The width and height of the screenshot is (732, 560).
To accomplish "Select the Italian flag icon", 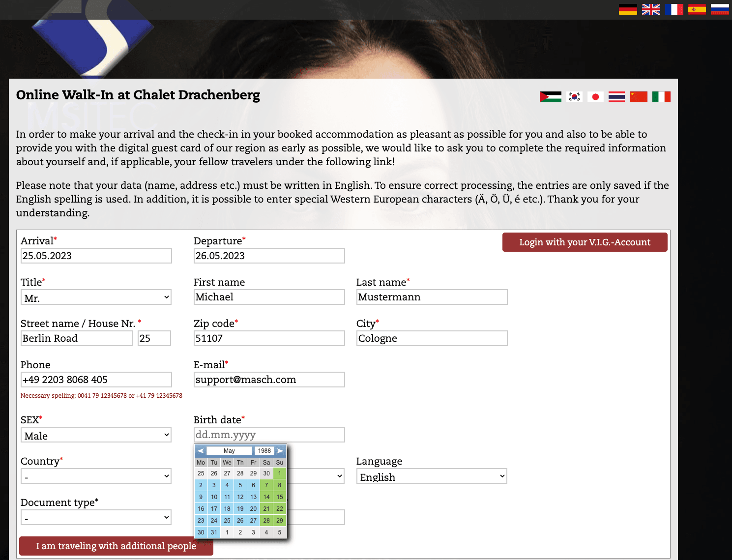I will point(661,96).
